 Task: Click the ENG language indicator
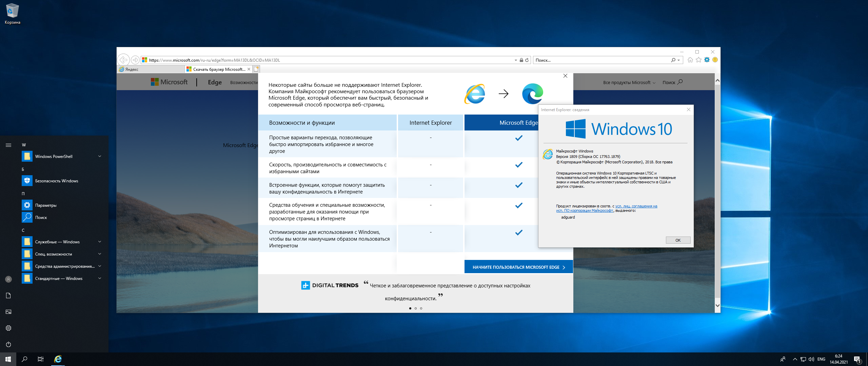pyautogui.click(x=821, y=359)
